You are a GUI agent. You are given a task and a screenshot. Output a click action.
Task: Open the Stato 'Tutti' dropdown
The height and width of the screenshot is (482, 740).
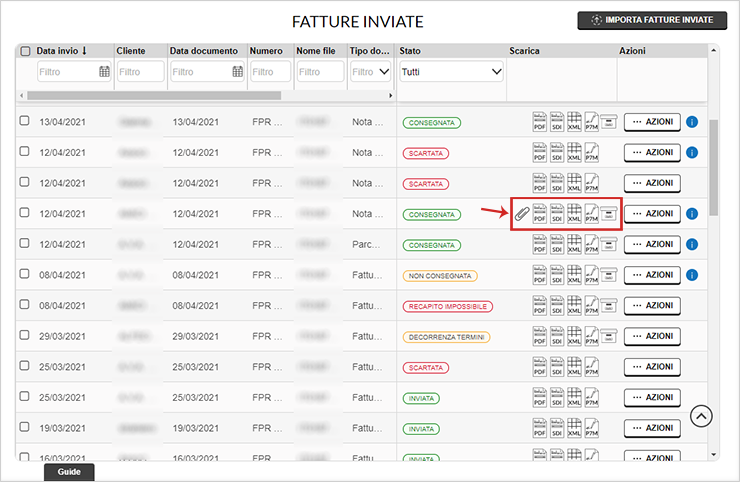(x=452, y=72)
